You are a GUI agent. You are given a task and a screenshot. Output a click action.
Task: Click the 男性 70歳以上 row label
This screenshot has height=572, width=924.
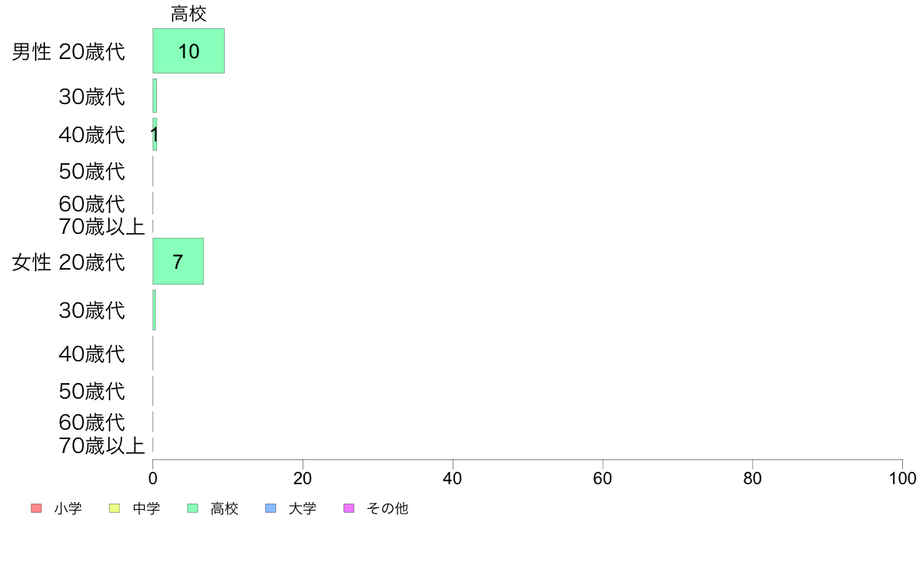tap(101, 226)
